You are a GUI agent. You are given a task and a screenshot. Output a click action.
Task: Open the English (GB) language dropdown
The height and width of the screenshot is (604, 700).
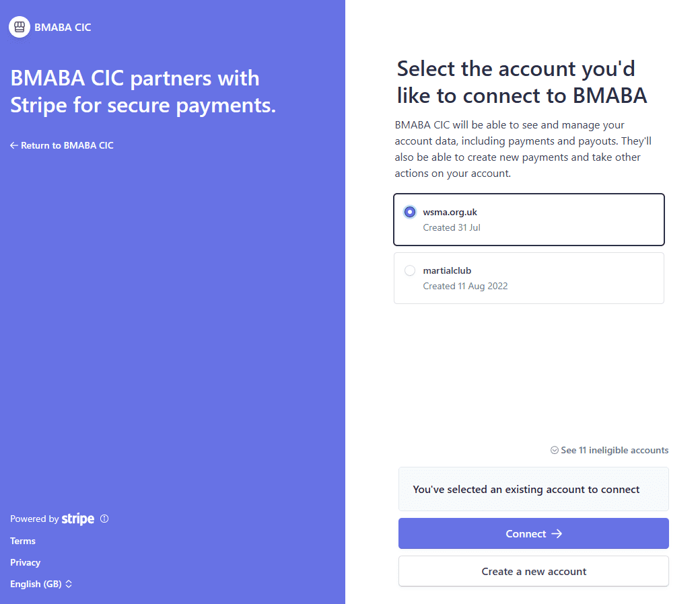[41, 584]
